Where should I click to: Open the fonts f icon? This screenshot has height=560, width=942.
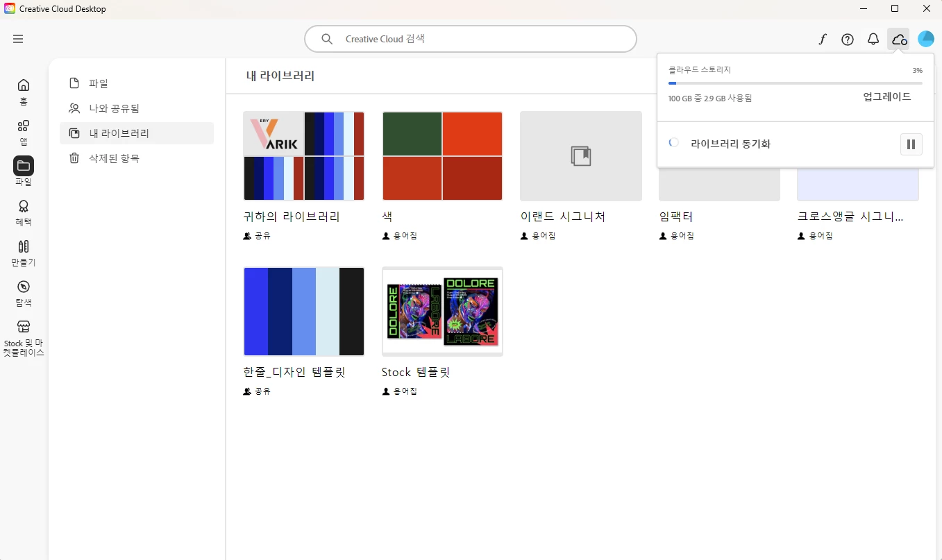(823, 40)
